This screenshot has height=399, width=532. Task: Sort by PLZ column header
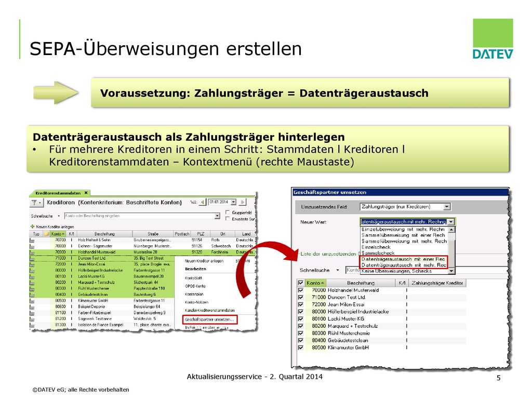coord(201,234)
